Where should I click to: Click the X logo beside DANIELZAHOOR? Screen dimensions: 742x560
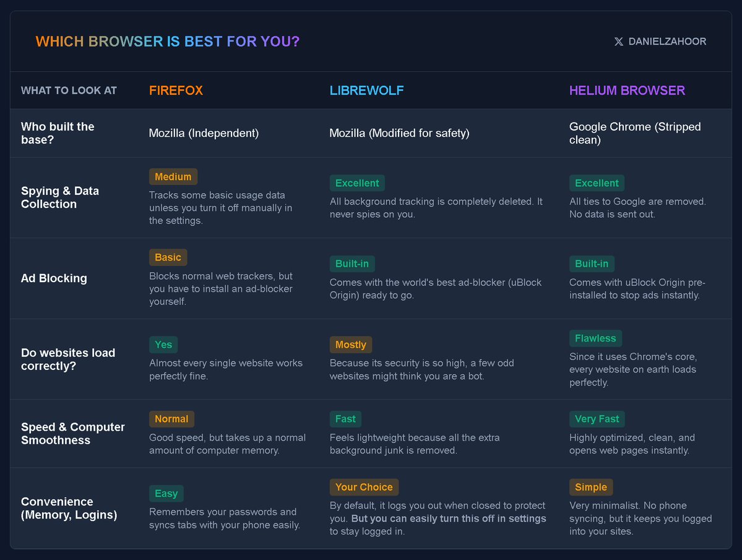point(618,41)
